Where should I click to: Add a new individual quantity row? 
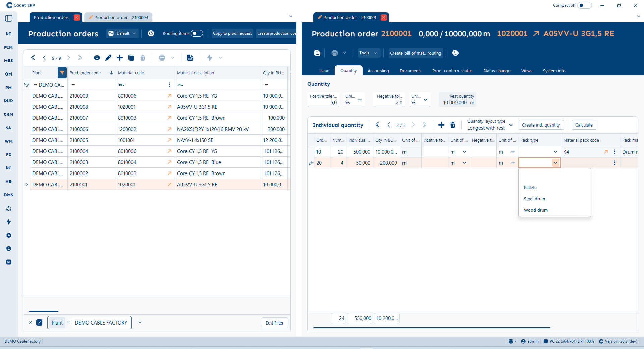coord(441,125)
